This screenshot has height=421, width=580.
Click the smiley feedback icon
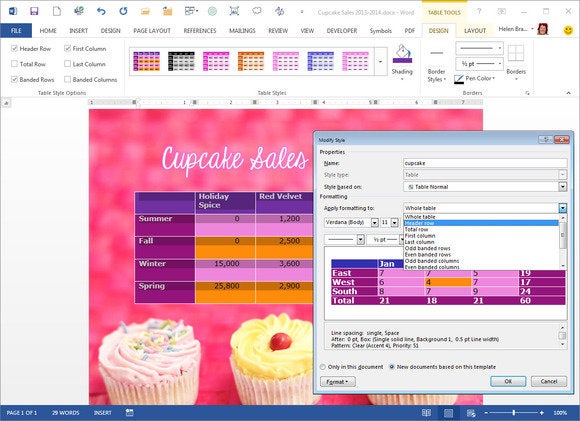point(568,30)
